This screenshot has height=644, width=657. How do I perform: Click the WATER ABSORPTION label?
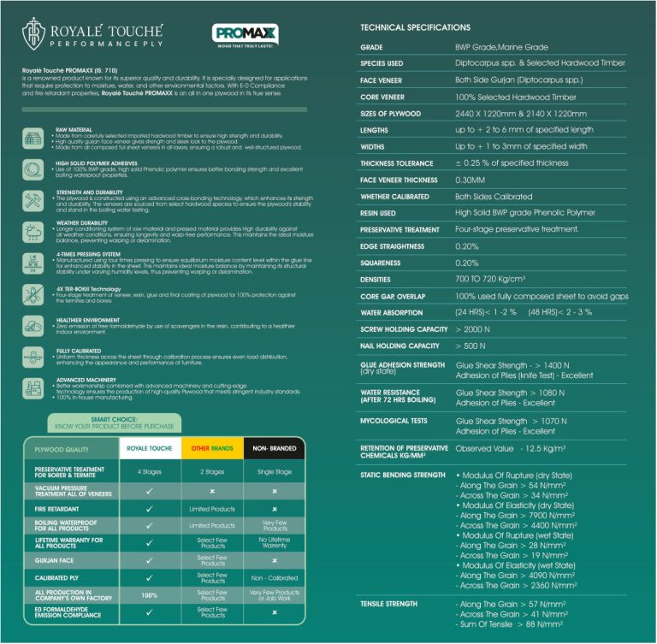click(x=391, y=313)
